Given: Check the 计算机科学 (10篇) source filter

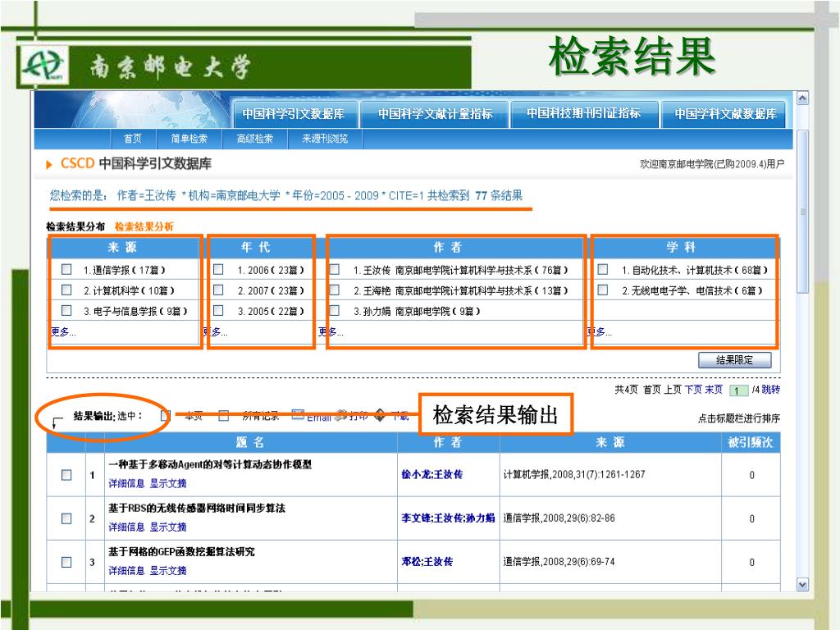Looking at the screenshot, I should pos(66,290).
